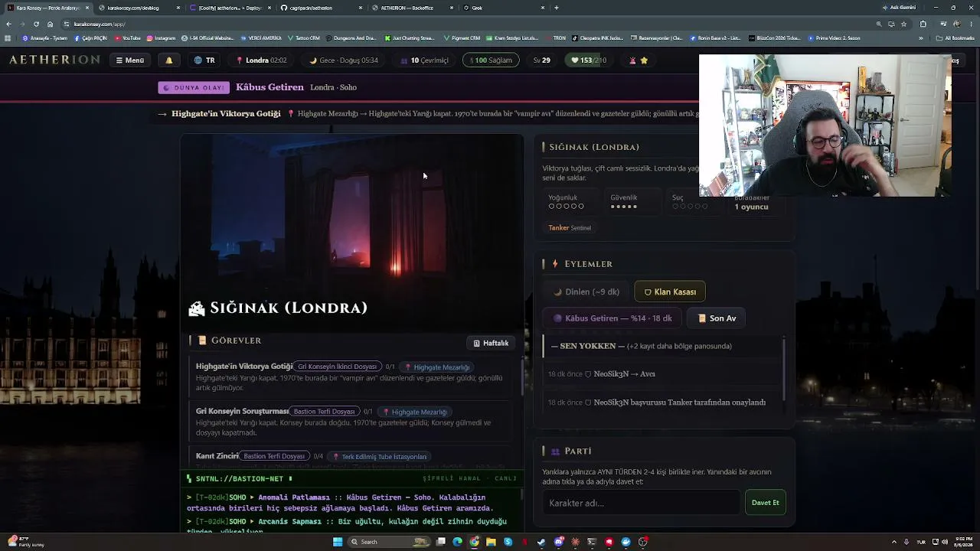Open a new browser tab
Screen dimensions: 980x551
click(x=557, y=8)
